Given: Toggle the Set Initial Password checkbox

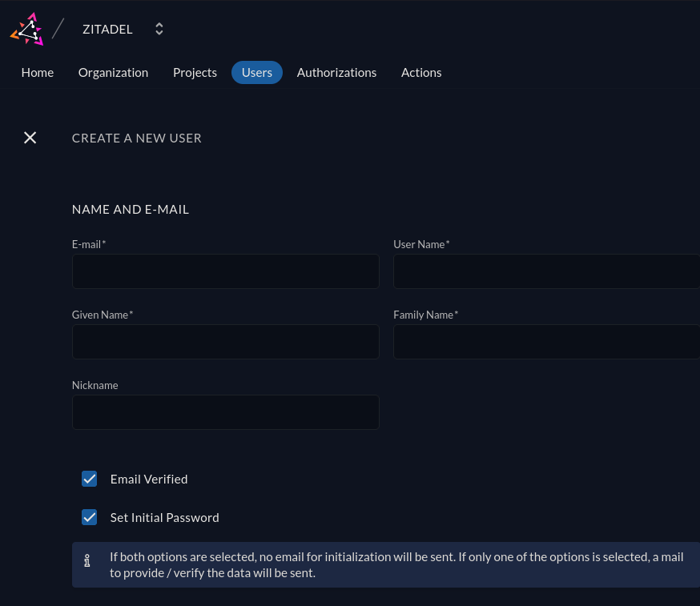Looking at the screenshot, I should 90,517.
